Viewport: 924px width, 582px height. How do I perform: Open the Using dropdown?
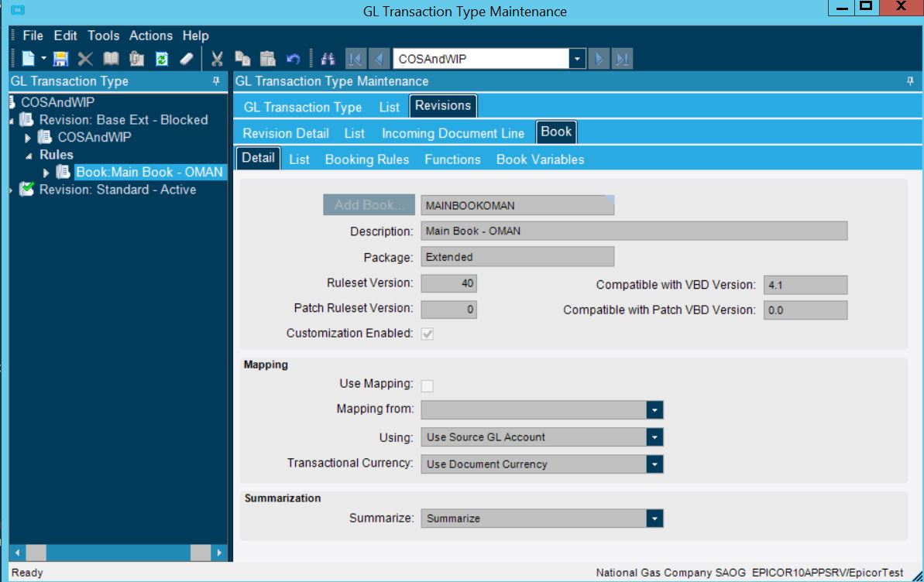tap(654, 437)
